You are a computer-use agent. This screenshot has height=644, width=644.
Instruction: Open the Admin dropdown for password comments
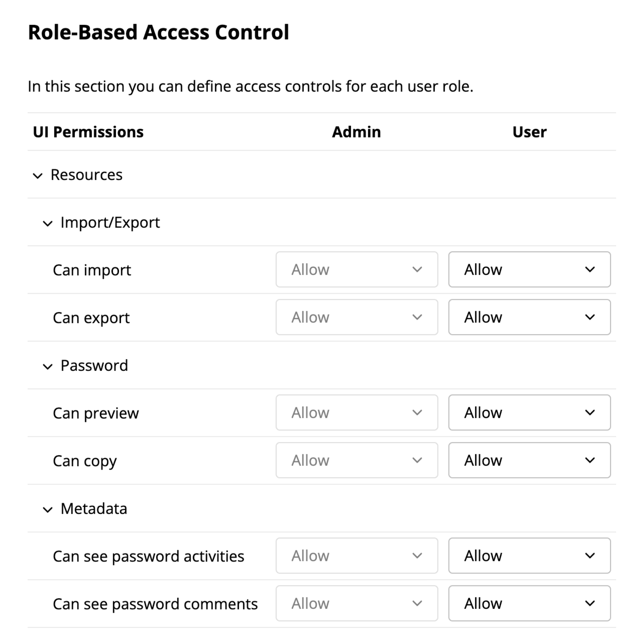(357, 603)
